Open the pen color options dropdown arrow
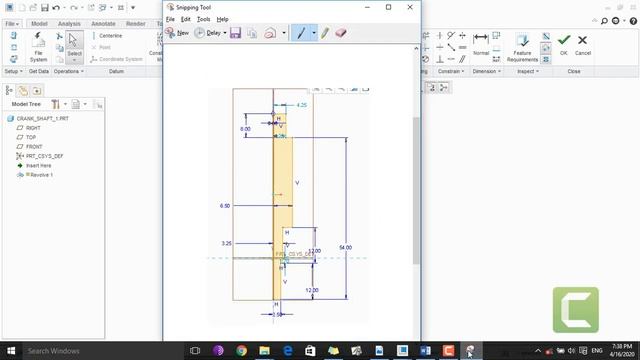The width and height of the screenshot is (640, 360). (313, 33)
